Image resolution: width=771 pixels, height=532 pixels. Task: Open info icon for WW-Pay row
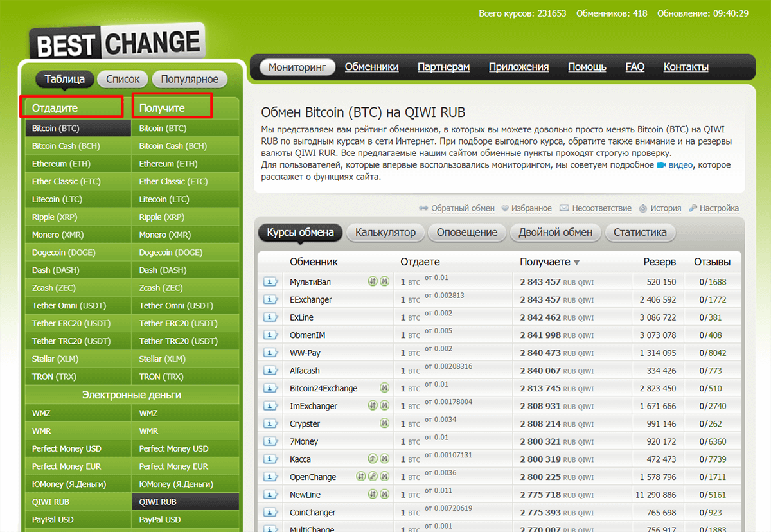click(270, 353)
